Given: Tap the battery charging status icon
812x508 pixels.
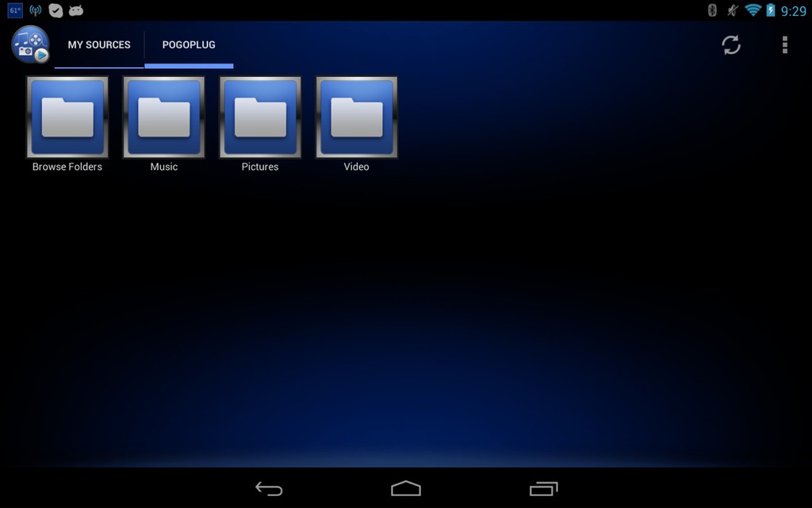Looking at the screenshot, I should [771, 10].
